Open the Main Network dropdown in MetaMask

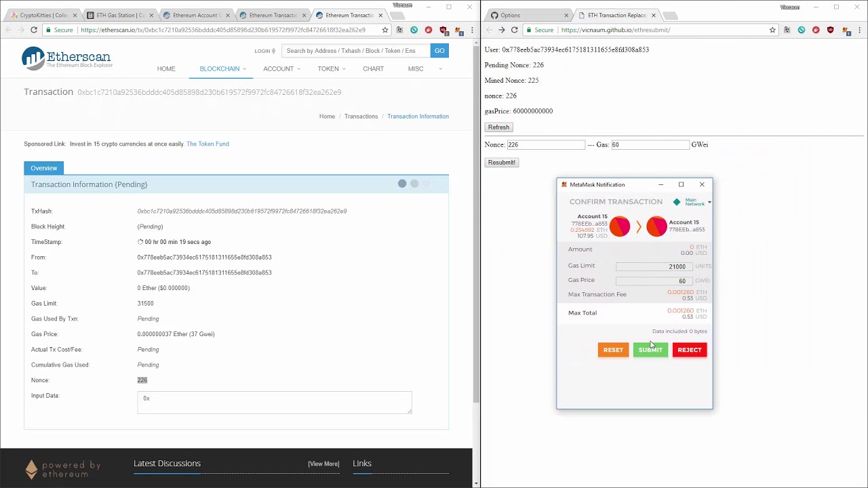coord(692,202)
